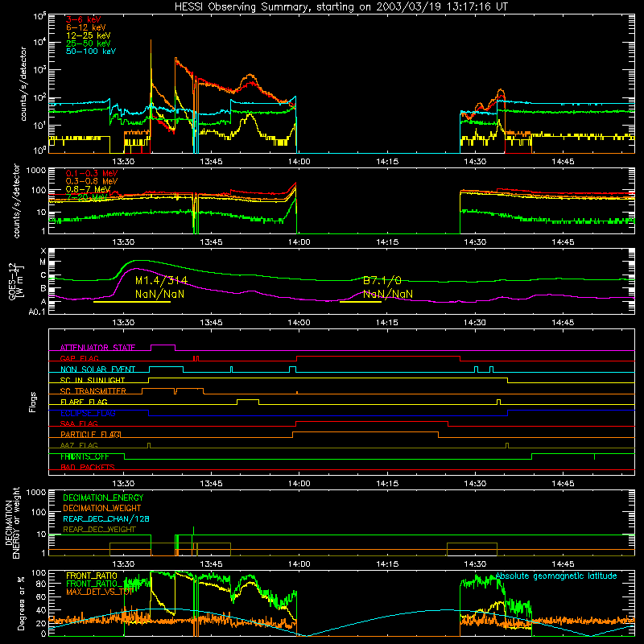Select the NON_SOLAR_EVENT flag label
Screen dimensions: 644x644
pyautogui.click(x=97, y=369)
